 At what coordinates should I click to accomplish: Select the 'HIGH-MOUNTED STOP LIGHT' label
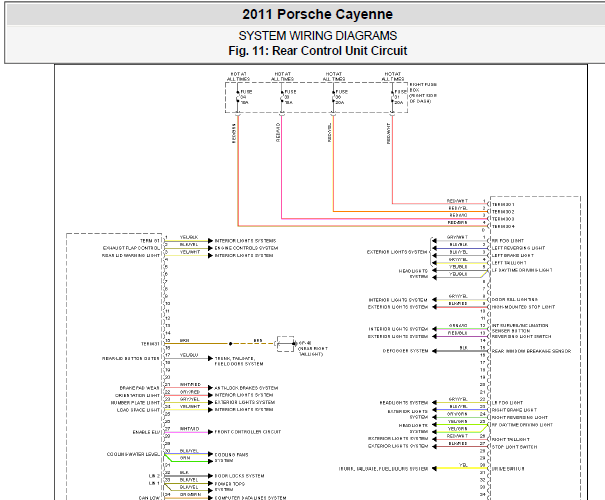pyautogui.click(x=523, y=307)
